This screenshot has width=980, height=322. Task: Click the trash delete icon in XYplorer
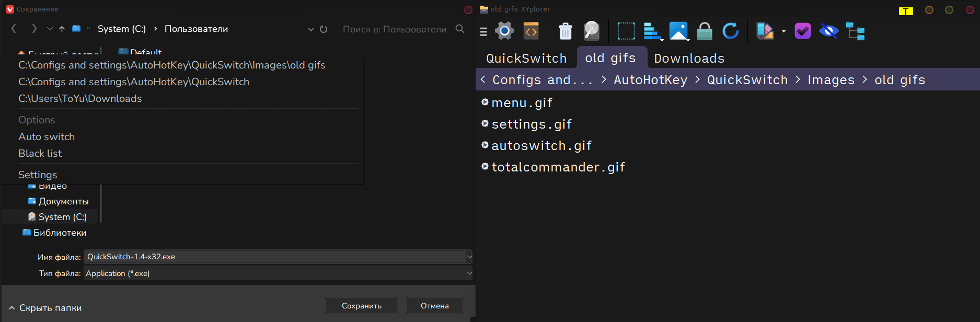[566, 31]
